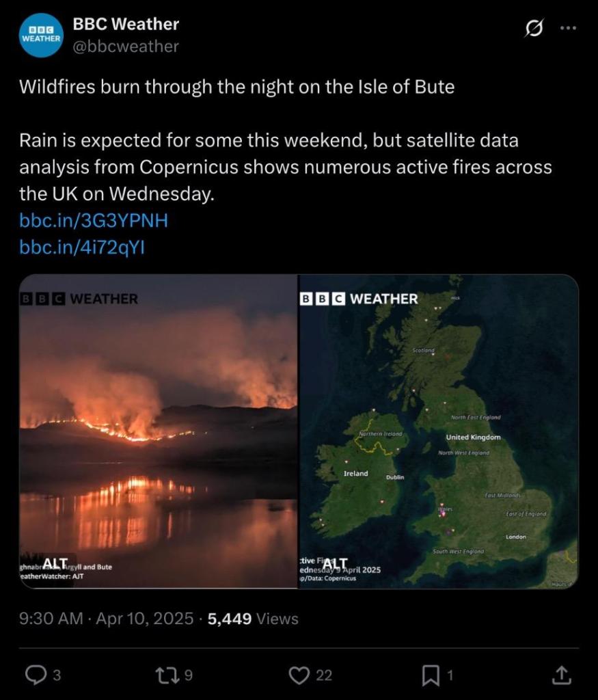Like the post with the heart icon
Image resolution: width=598 pixels, height=700 pixels.
299,675
